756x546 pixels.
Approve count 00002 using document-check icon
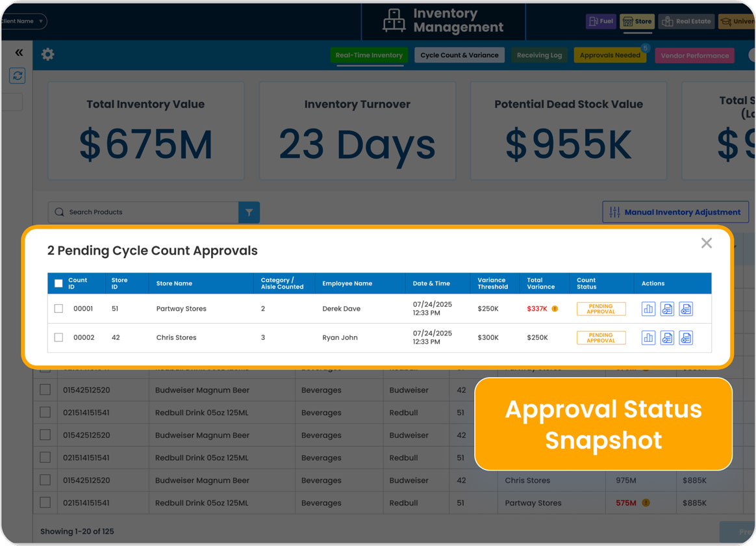pyautogui.click(x=667, y=337)
